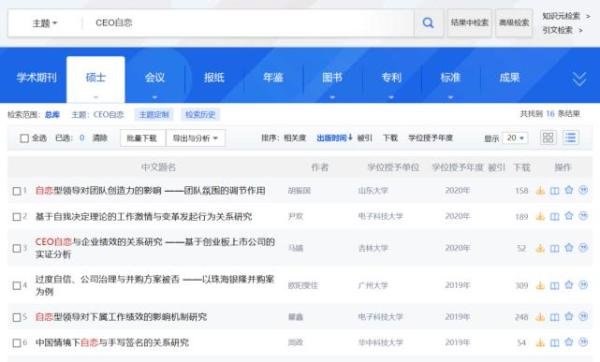The width and height of the screenshot is (600, 362).
Task: Click the magnifier search button
Action: point(428,23)
